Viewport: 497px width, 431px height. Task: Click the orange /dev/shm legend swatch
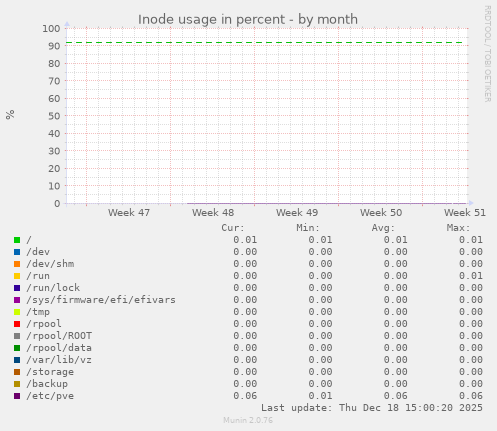click(x=17, y=264)
